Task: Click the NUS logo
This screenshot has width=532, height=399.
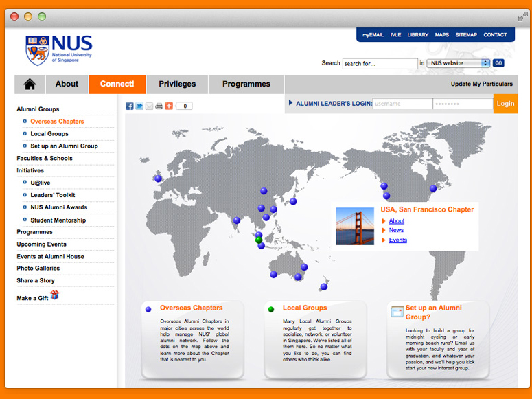Action: pyautogui.click(x=59, y=50)
